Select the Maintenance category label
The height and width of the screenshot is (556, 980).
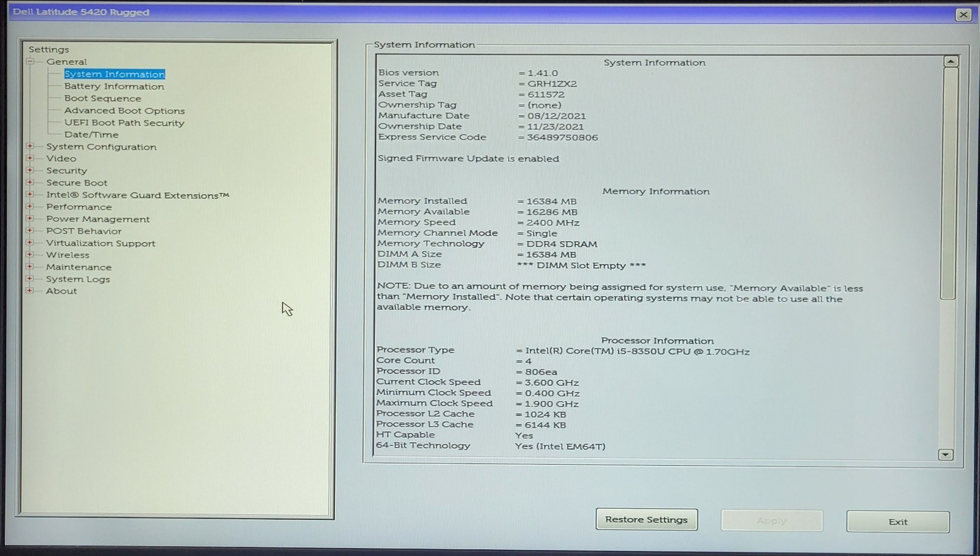click(79, 267)
